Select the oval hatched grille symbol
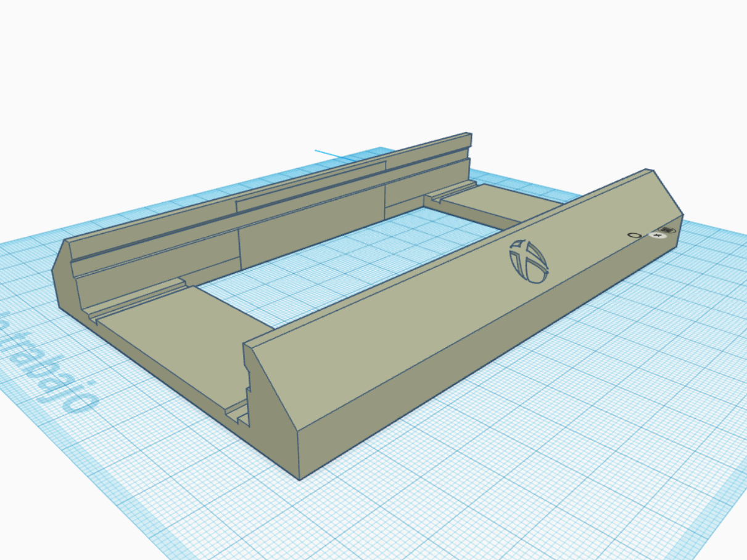This screenshot has width=747, height=560. tap(666, 230)
